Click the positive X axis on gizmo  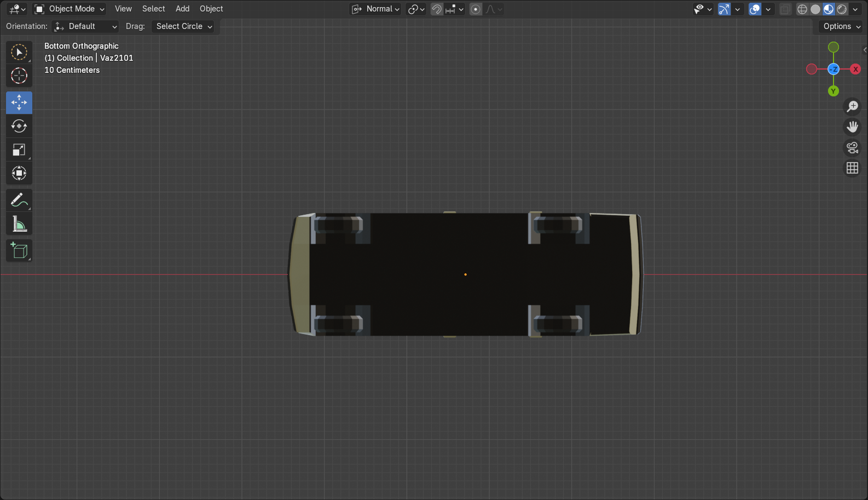[855, 69]
